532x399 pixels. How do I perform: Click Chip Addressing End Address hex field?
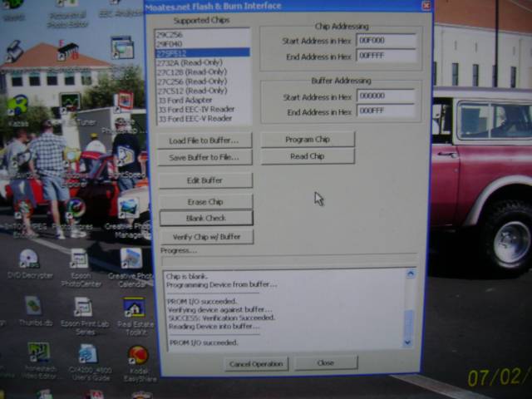tap(386, 56)
